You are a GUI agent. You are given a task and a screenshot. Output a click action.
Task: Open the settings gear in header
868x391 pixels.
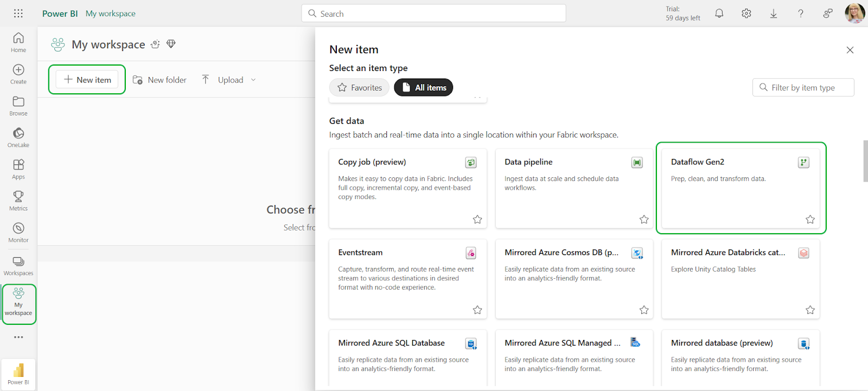point(746,14)
